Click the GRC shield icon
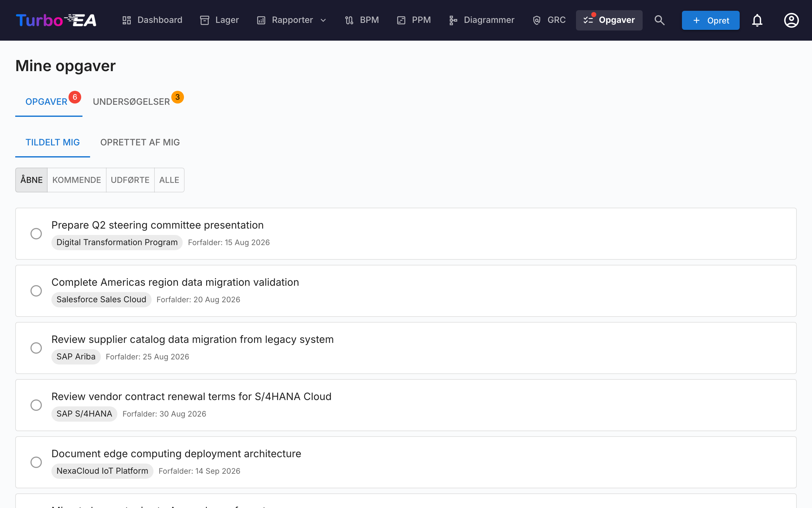This screenshot has height=508, width=812. click(537, 20)
